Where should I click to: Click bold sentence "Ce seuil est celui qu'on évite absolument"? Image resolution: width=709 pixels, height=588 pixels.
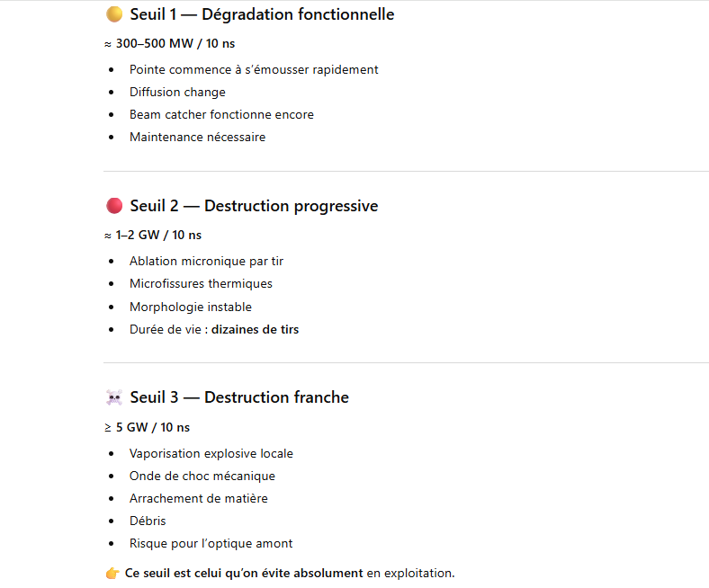coord(244,573)
